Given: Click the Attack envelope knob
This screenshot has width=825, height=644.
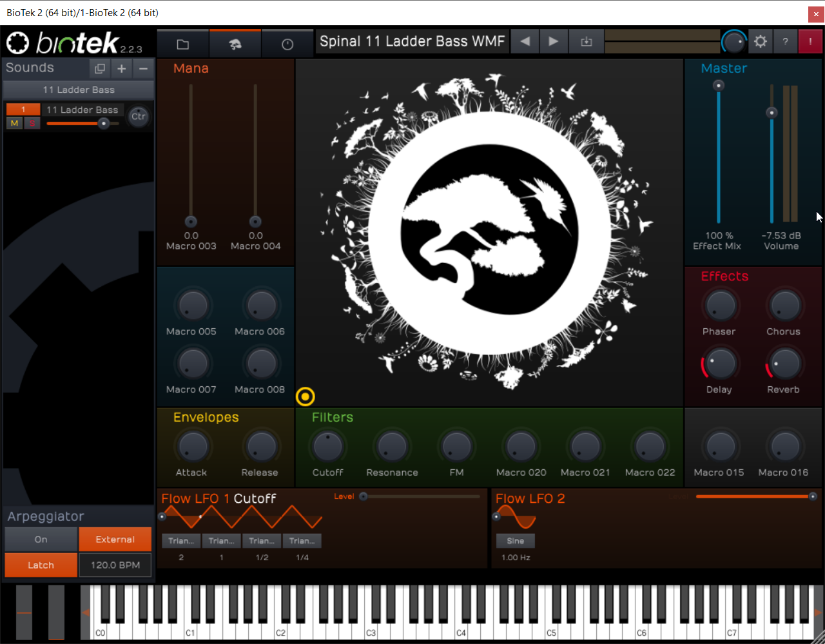Looking at the screenshot, I should (193, 446).
